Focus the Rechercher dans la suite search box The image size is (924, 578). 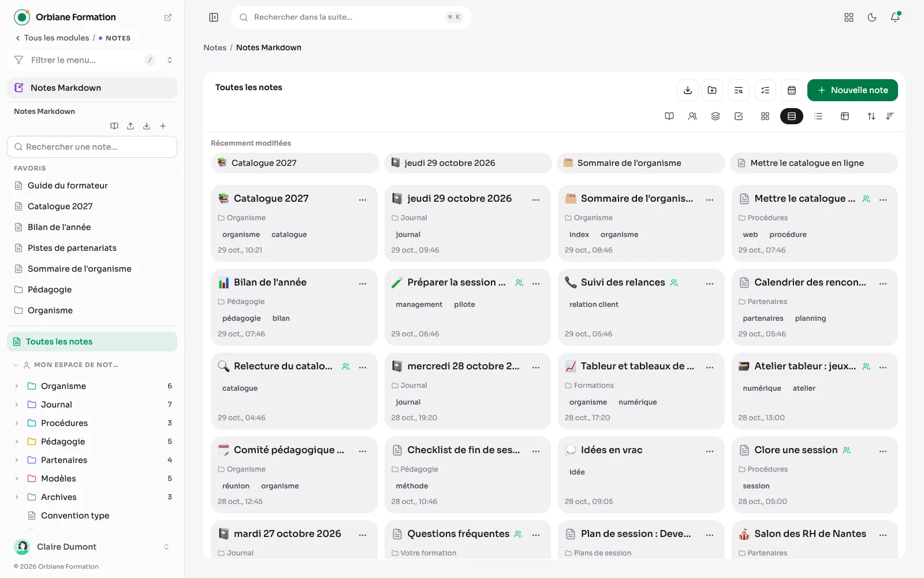[x=351, y=17]
